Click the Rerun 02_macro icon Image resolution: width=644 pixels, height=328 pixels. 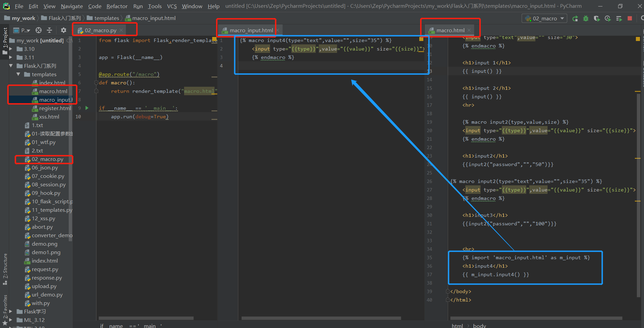[x=575, y=19]
